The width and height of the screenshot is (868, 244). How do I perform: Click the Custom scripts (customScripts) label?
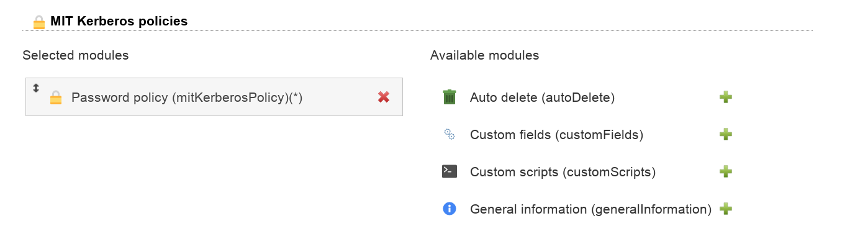[563, 172]
